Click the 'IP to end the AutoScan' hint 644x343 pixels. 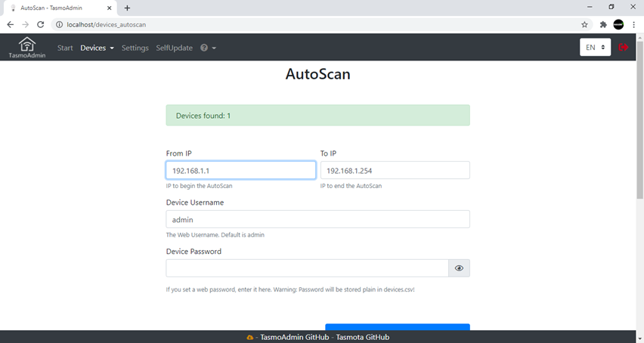(x=351, y=186)
